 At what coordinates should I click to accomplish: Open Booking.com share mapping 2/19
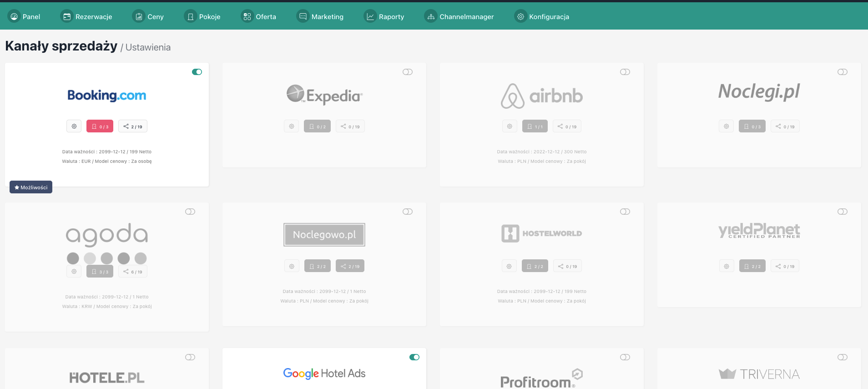click(x=133, y=126)
